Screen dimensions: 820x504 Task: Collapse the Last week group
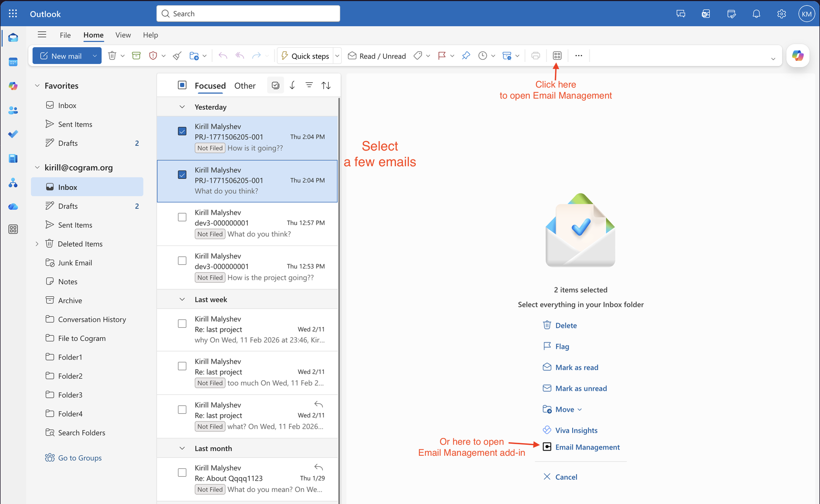click(x=182, y=299)
